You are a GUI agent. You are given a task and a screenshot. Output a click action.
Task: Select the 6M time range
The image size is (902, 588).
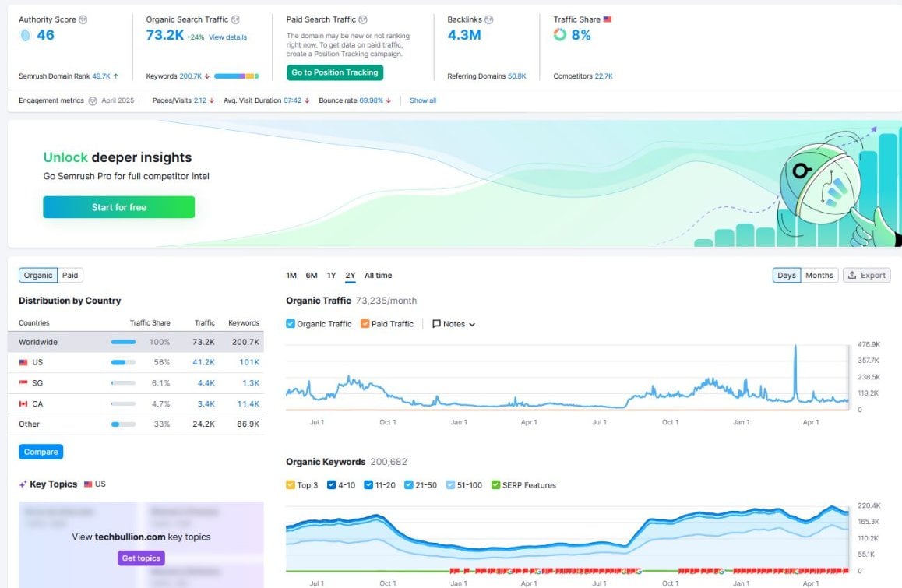(x=312, y=275)
